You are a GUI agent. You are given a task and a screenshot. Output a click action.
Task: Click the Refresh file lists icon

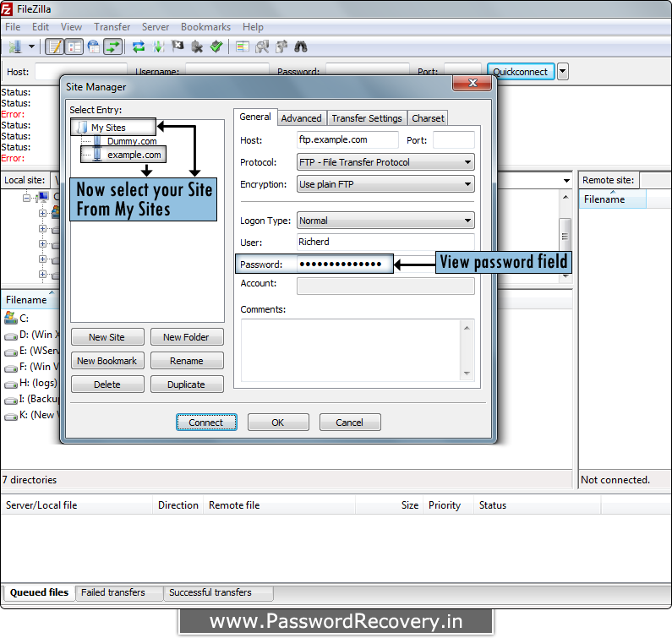click(x=139, y=46)
